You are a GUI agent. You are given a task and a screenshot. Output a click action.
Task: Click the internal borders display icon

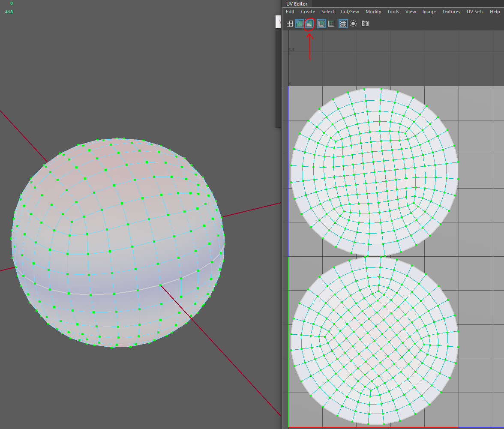(x=331, y=24)
